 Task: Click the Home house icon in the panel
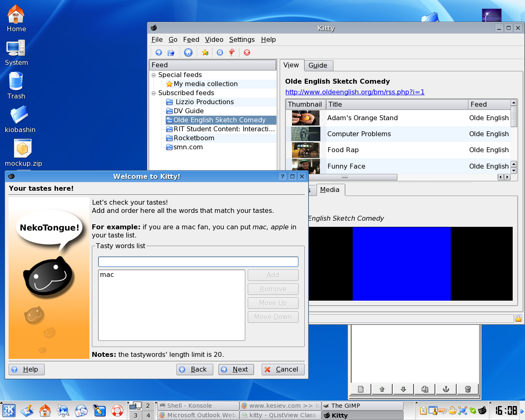coord(45,411)
